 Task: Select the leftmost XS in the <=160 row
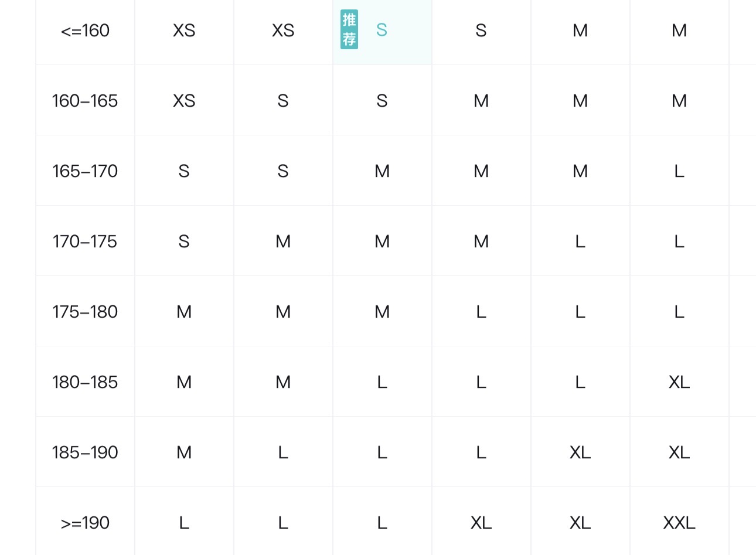pyautogui.click(x=184, y=30)
